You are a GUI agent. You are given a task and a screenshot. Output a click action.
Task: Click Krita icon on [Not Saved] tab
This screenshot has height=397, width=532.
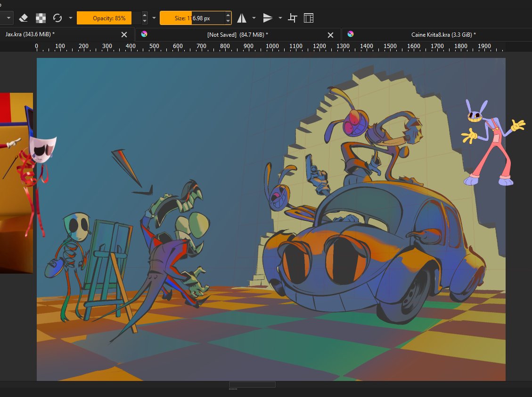pyautogui.click(x=144, y=34)
